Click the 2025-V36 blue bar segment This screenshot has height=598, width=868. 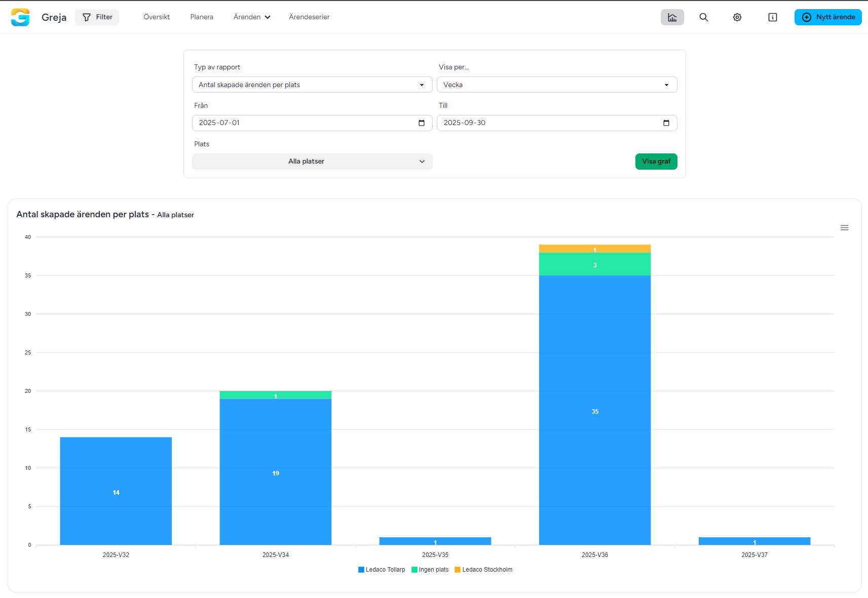(x=594, y=410)
